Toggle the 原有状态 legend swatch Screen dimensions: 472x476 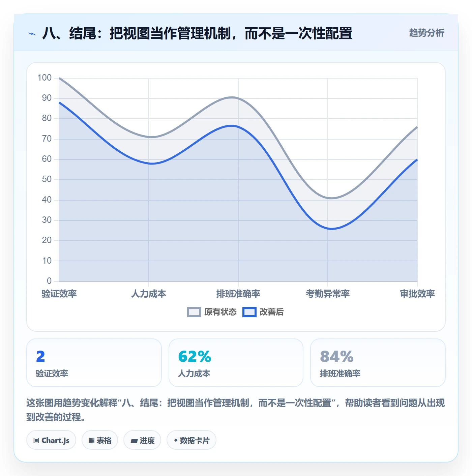pyautogui.click(x=194, y=312)
